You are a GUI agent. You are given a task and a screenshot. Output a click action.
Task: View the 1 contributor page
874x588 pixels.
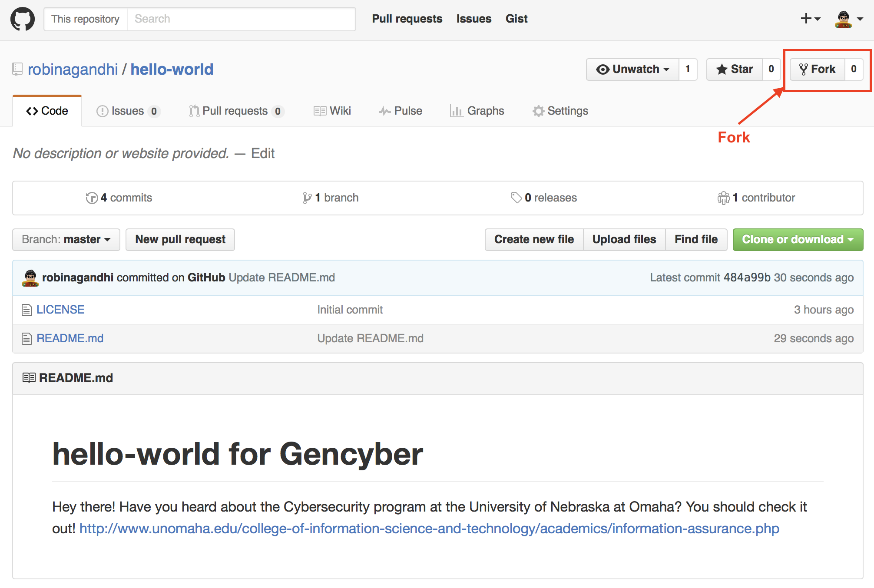pos(756,198)
